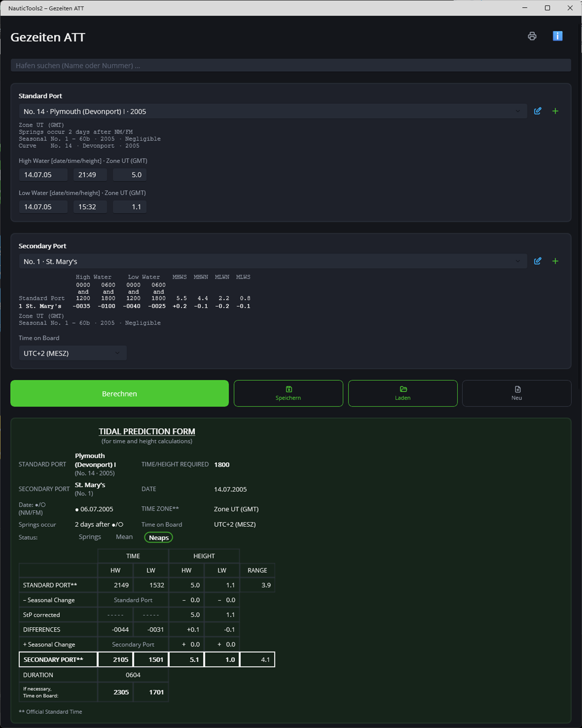Screen dimensions: 582x728
Task: Click Secondary Port HW height 5.1
Action: [186, 660]
